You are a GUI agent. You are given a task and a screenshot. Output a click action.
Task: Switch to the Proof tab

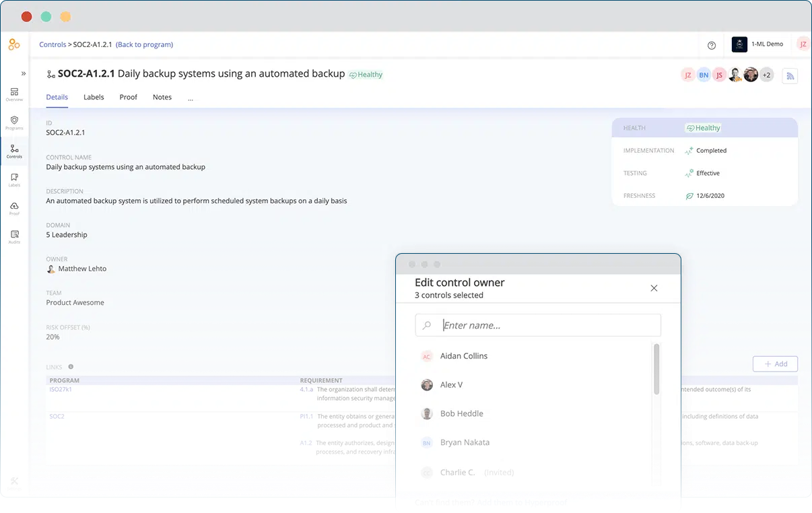click(x=128, y=97)
